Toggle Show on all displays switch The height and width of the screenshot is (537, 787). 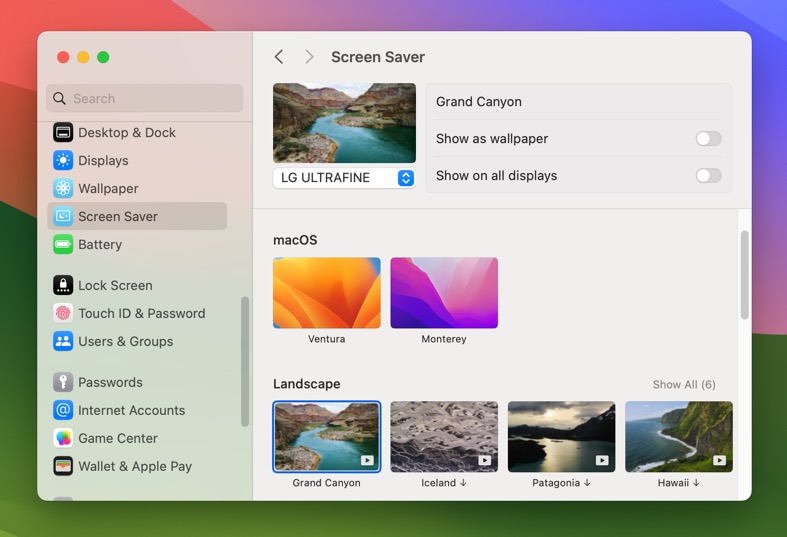click(708, 176)
